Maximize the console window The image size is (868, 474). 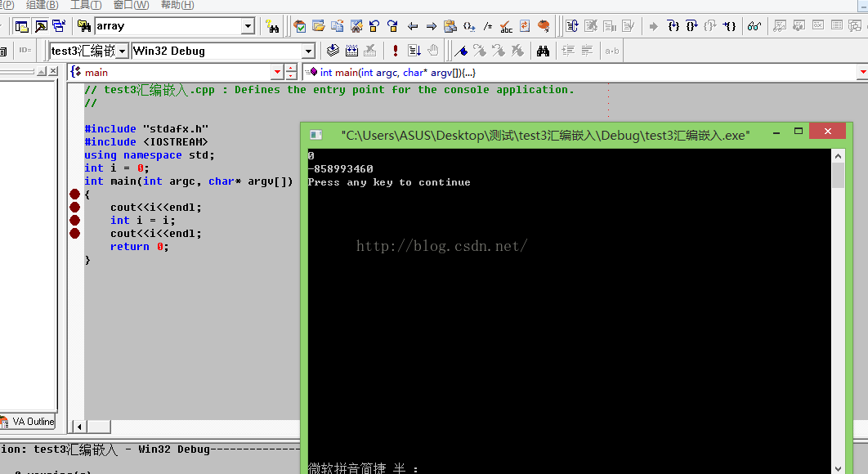(x=799, y=132)
